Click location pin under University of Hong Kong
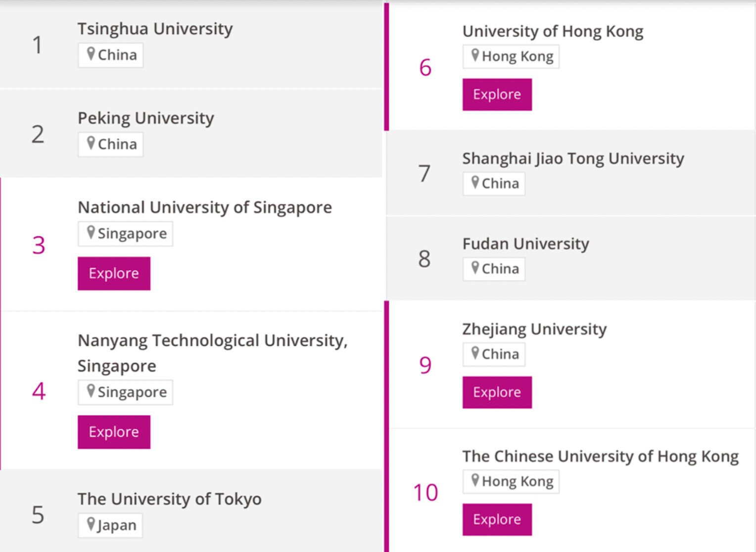 click(475, 55)
